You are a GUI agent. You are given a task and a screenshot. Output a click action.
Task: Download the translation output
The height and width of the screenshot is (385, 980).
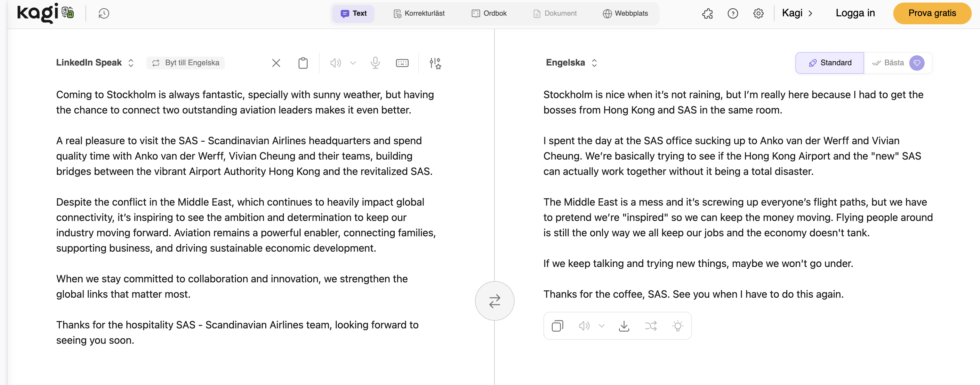(x=624, y=326)
